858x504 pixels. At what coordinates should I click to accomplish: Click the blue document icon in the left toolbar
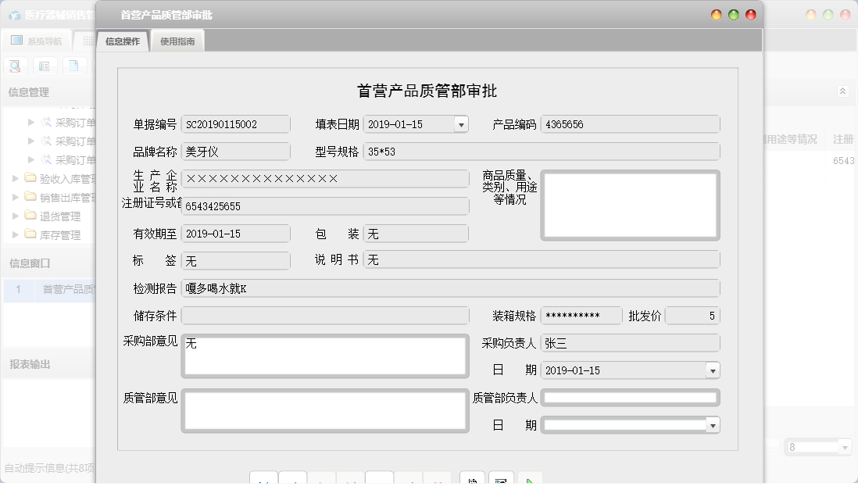(x=73, y=66)
